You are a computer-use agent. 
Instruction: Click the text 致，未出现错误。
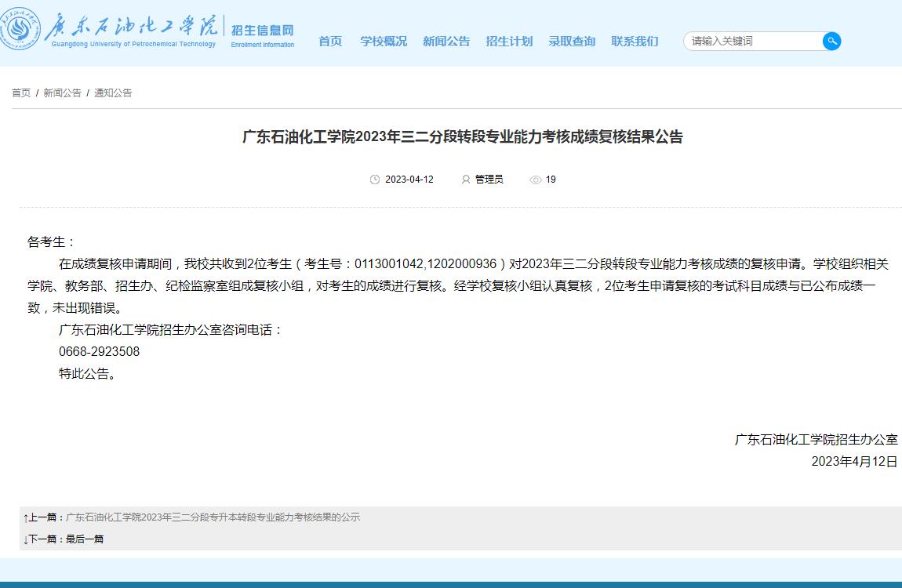point(75,308)
